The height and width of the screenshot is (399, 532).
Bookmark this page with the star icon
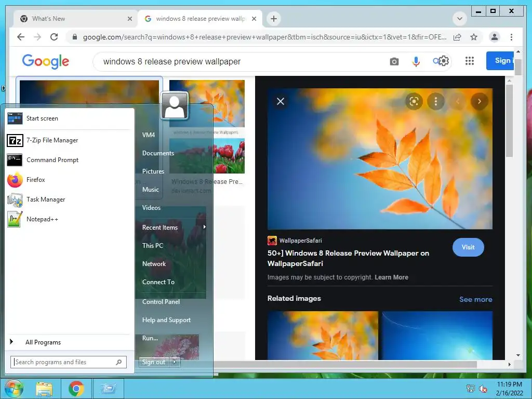tap(474, 37)
